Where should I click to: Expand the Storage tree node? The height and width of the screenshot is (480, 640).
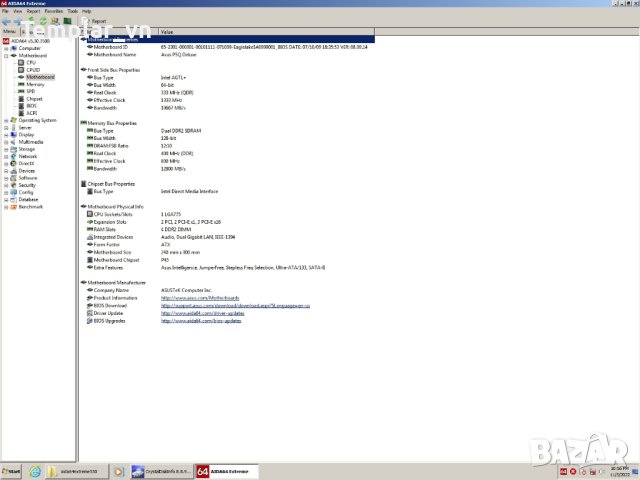pos(5,149)
